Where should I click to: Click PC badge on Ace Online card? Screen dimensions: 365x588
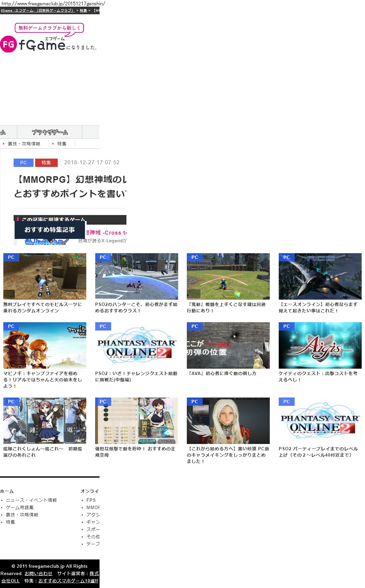[287, 257]
